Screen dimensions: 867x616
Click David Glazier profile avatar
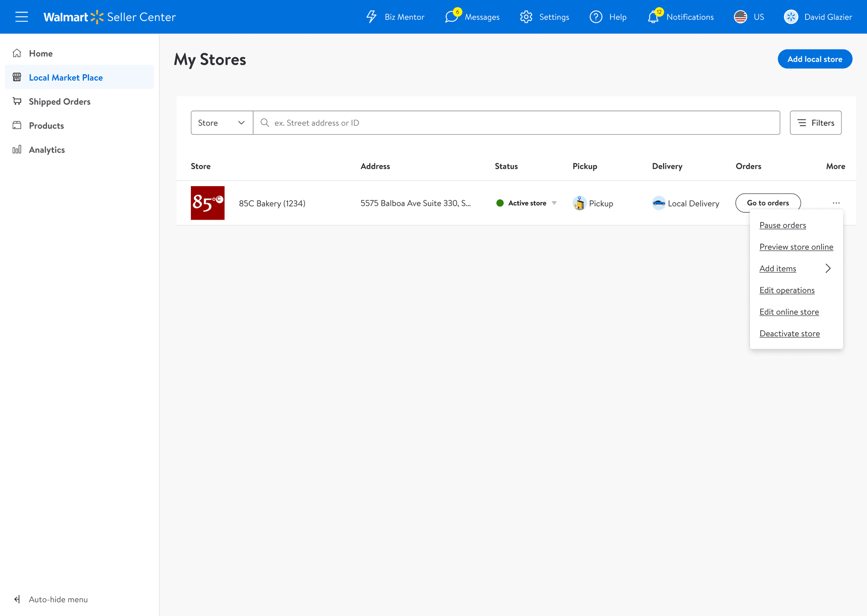tap(791, 17)
